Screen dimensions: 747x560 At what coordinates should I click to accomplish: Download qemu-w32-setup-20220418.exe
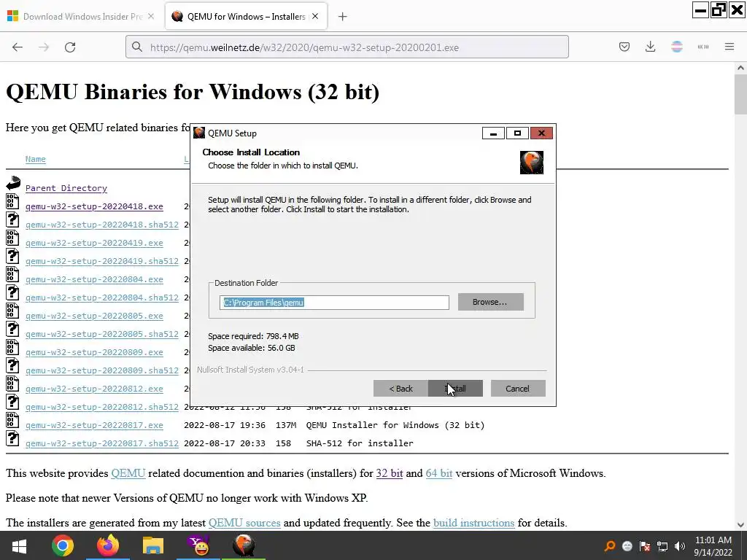94,206
